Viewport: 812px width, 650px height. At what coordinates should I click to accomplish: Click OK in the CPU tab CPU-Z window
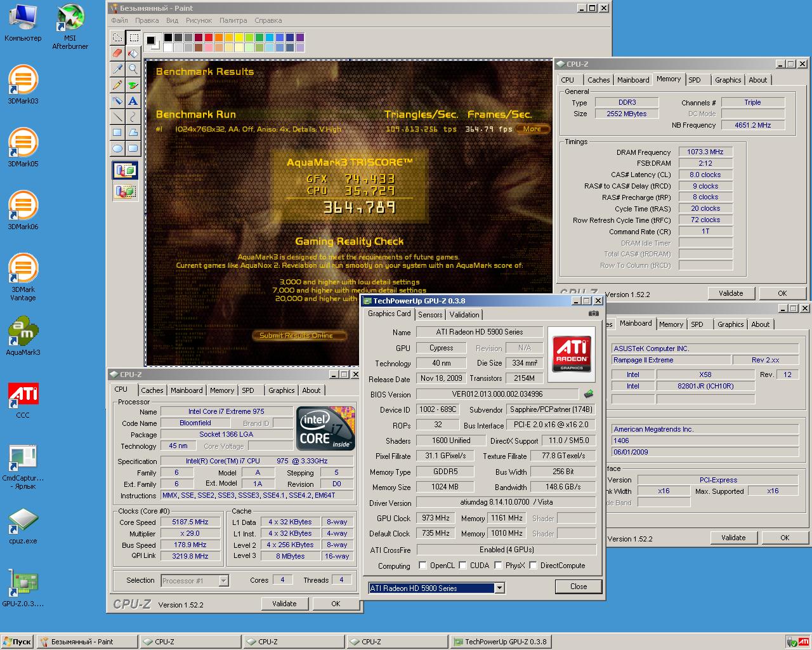coord(336,604)
